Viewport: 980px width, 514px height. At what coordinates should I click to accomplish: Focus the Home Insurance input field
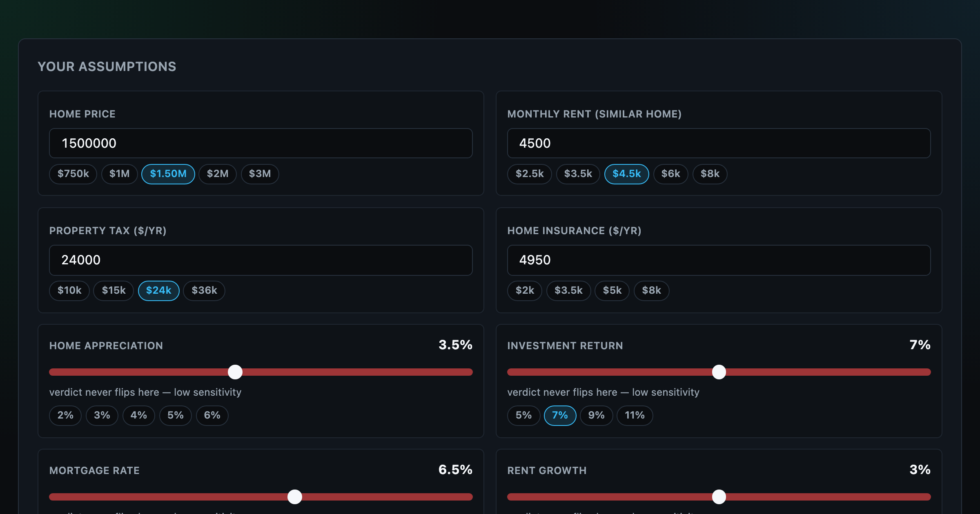coord(719,260)
